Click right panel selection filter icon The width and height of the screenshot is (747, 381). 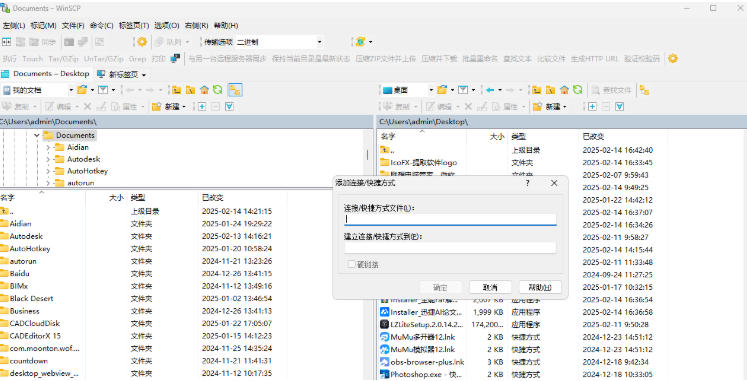pyautogui.click(x=619, y=107)
